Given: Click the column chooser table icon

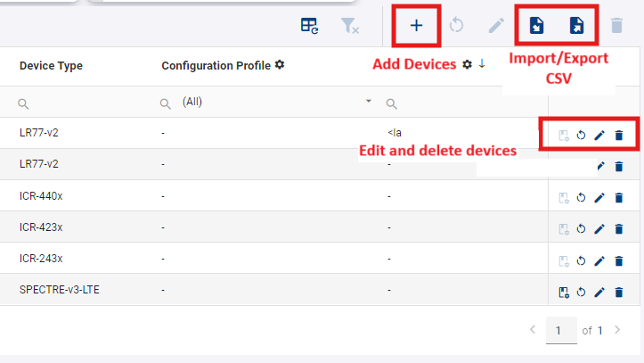Looking at the screenshot, I should [309, 26].
